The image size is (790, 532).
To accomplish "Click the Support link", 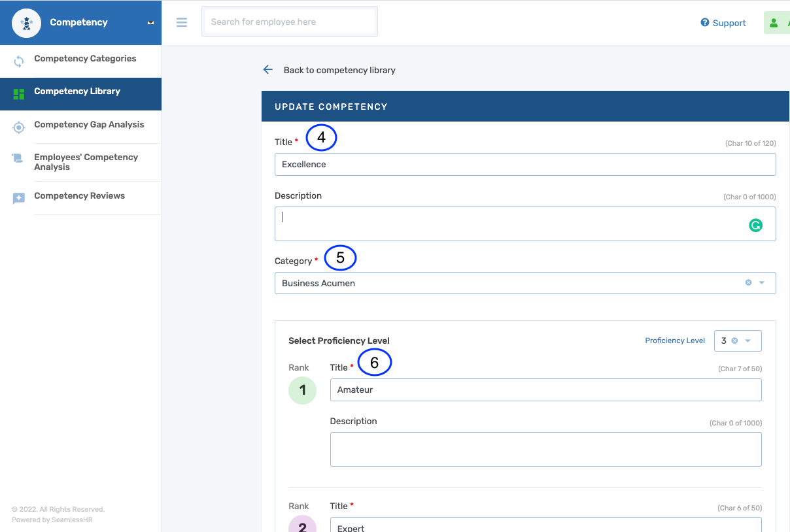I will (x=723, y=23).
